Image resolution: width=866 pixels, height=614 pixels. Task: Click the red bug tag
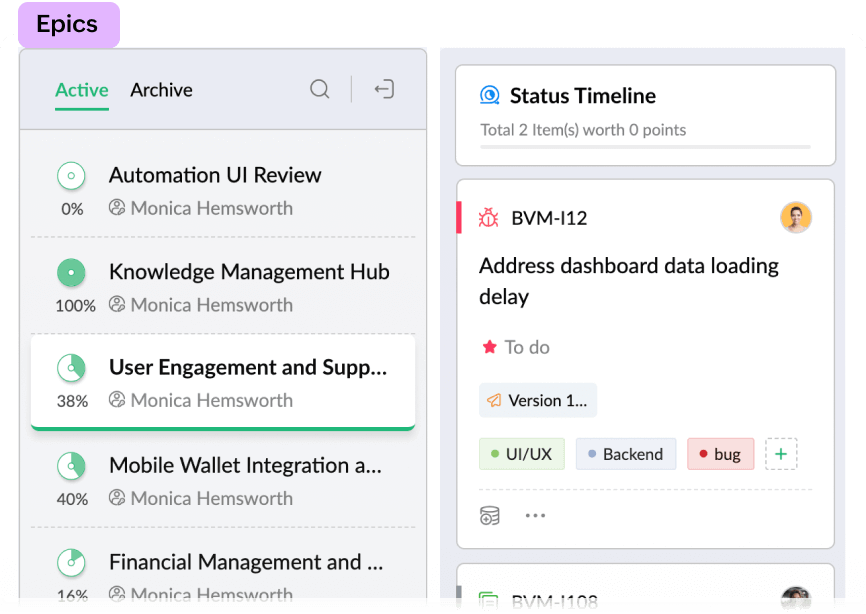(x=720, y=454)
